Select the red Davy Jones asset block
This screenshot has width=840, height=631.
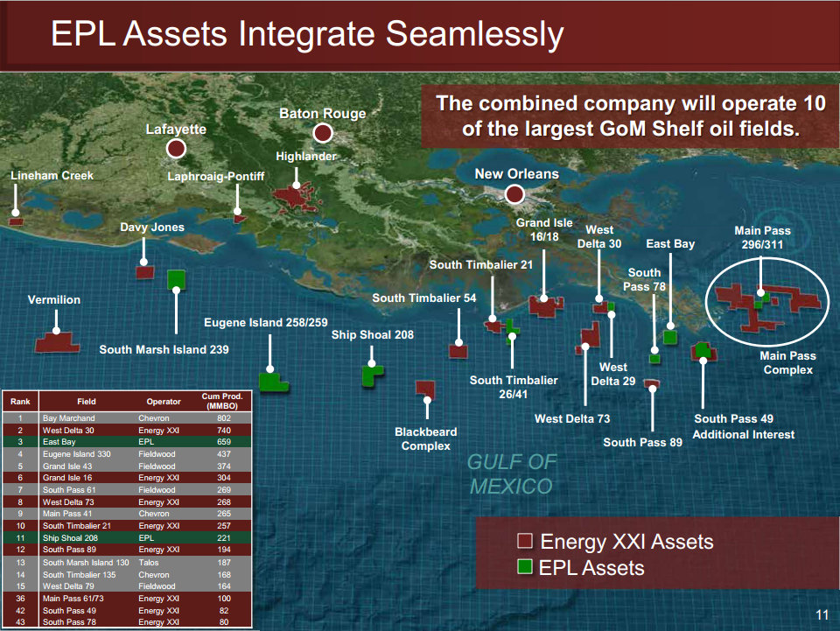click(x=145, y=271)
